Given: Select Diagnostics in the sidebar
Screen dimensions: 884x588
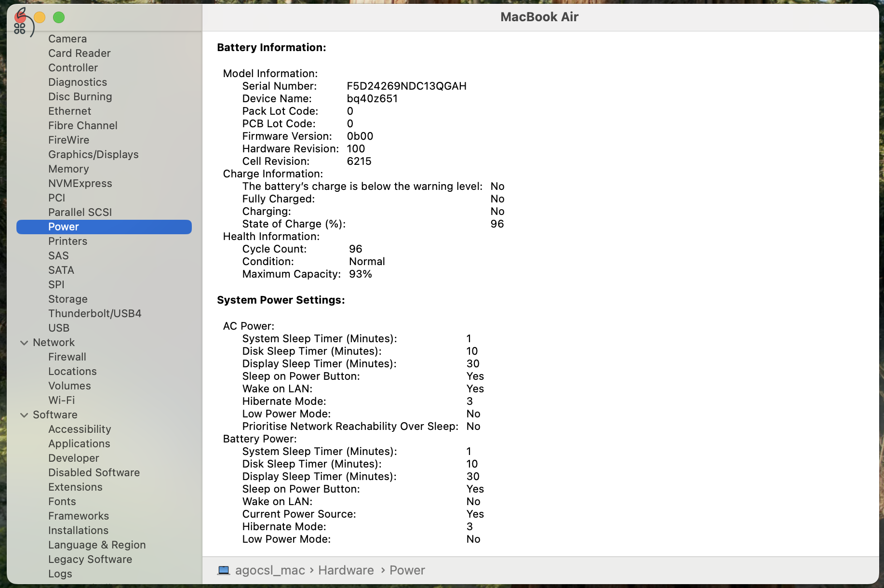Looking at the screenshot, I should tap(78, 82).
